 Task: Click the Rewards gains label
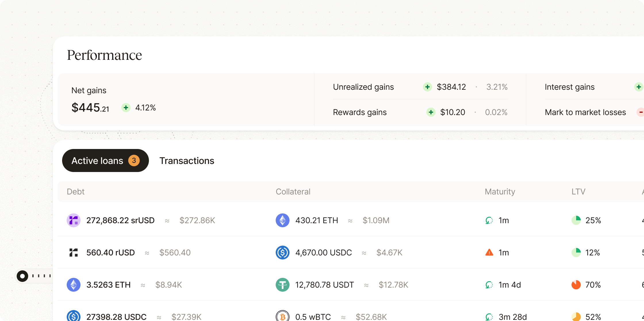pos(360,112)
